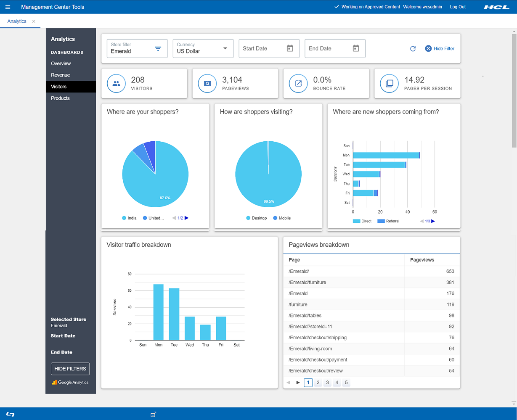Open the End Date calendar picker
Viewport: 517px width, 420px height.
356,48
